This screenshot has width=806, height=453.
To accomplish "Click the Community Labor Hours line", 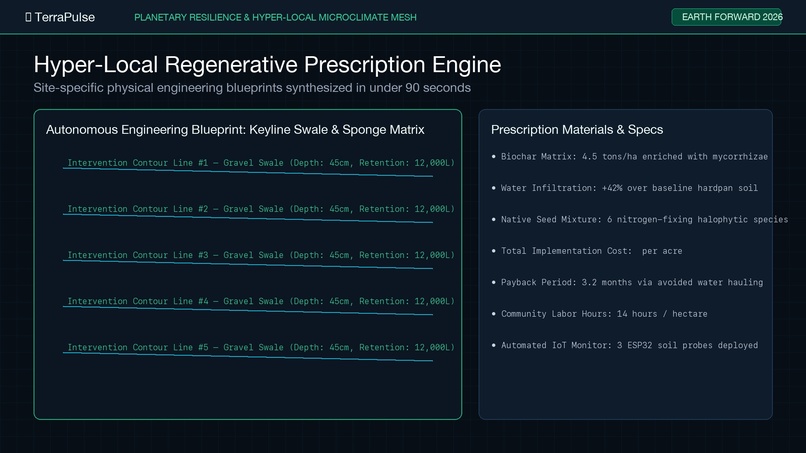I will click(x=599, y=314).
